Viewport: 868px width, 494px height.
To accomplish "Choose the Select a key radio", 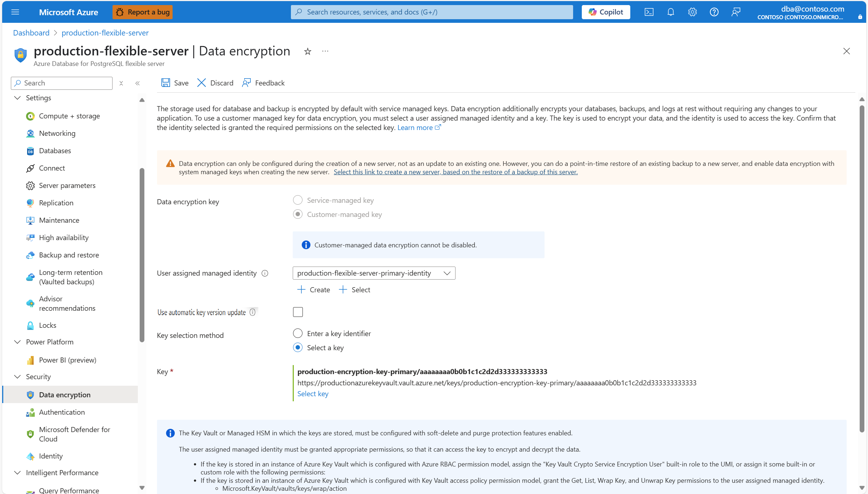I will (298, 347).
